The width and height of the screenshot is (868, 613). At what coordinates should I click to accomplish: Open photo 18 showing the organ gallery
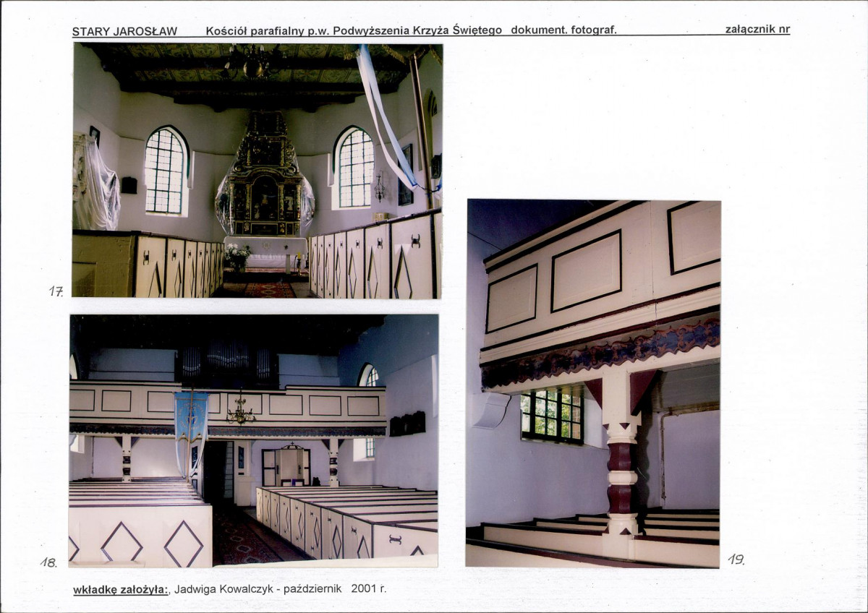pos(253,440)
